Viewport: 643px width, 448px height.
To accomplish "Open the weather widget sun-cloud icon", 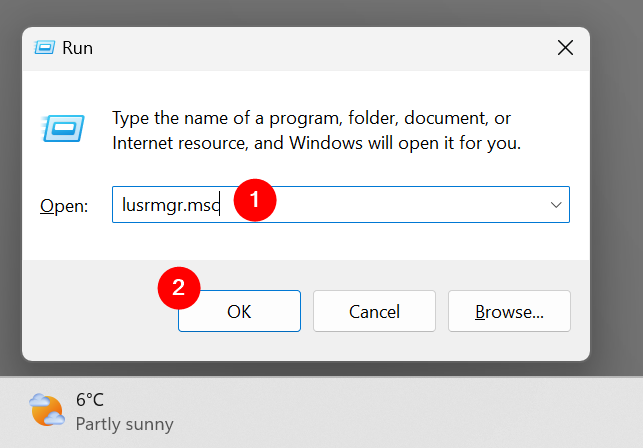I will [x=46, y=410].
